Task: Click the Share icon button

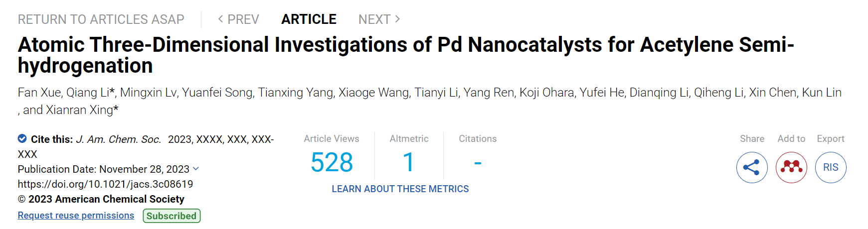Action: [x=751, y=167]
